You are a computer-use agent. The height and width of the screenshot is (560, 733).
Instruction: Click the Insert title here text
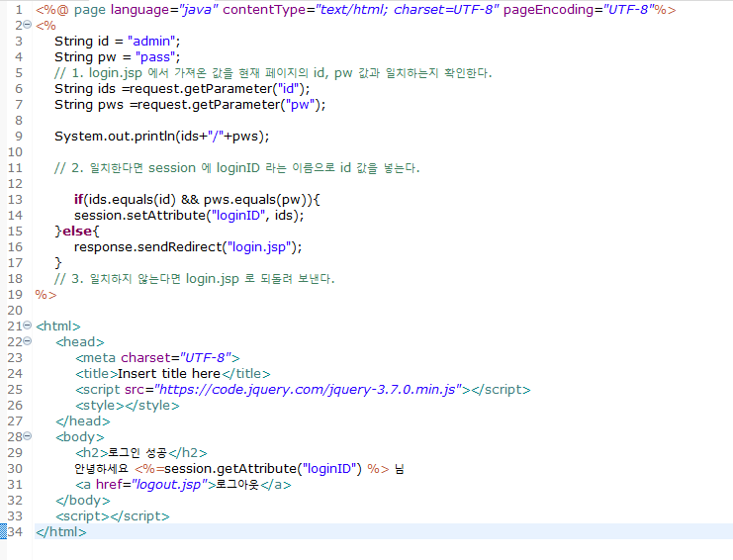click(169, 373)
